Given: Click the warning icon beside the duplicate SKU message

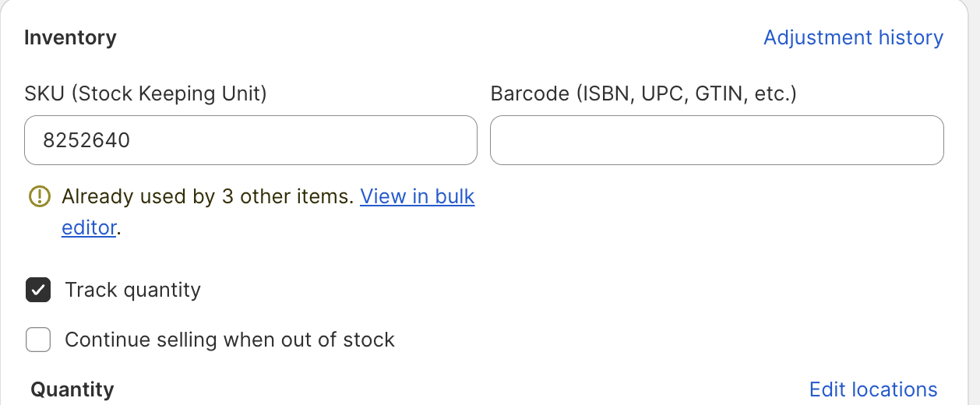Looking at the screenshot, I should [38, 196].
